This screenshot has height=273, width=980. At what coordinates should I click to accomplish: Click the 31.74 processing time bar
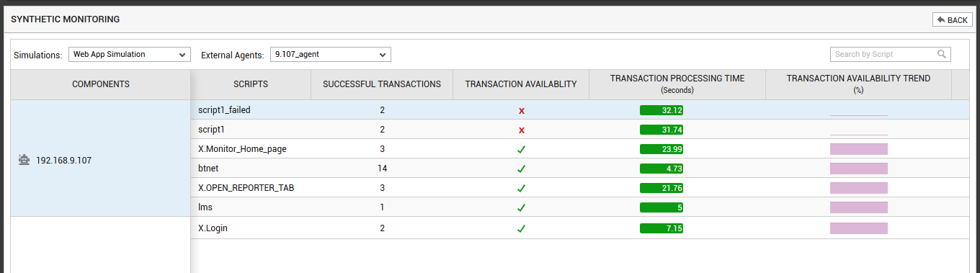[661, 130]
